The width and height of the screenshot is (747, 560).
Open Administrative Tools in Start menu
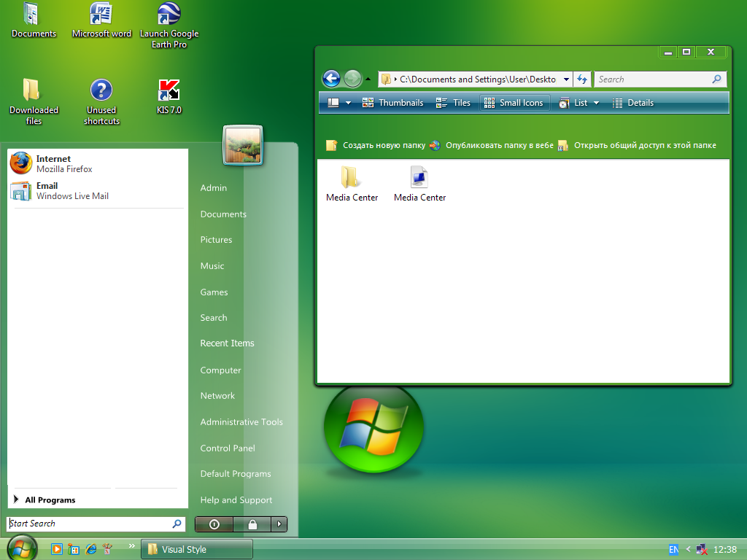coord(241,422)
